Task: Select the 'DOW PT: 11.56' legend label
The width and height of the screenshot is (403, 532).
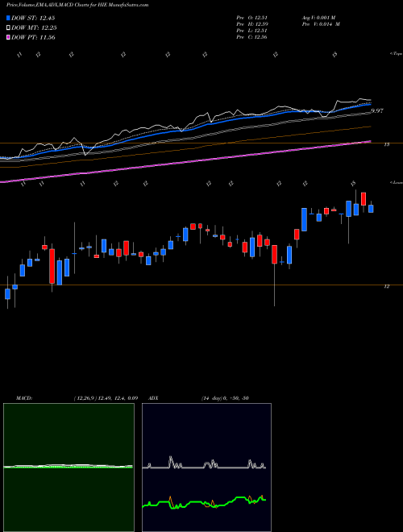Action: 33,37
